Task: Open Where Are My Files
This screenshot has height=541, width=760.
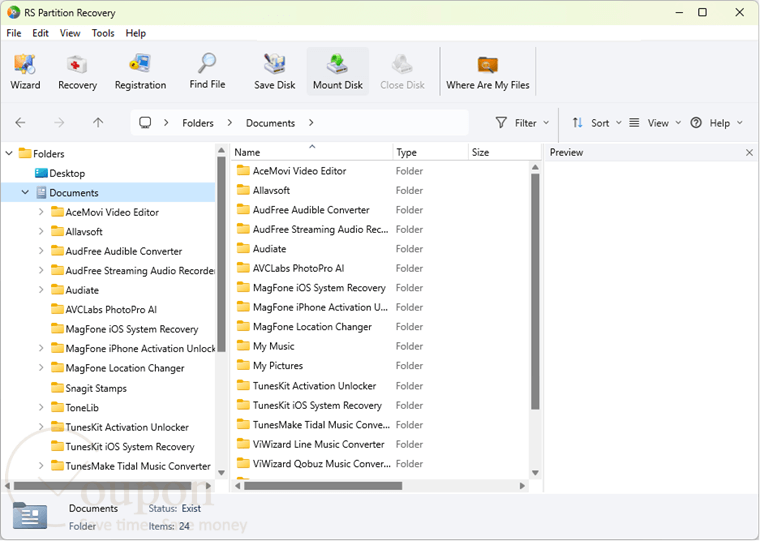Action: [x=488, y=72]
